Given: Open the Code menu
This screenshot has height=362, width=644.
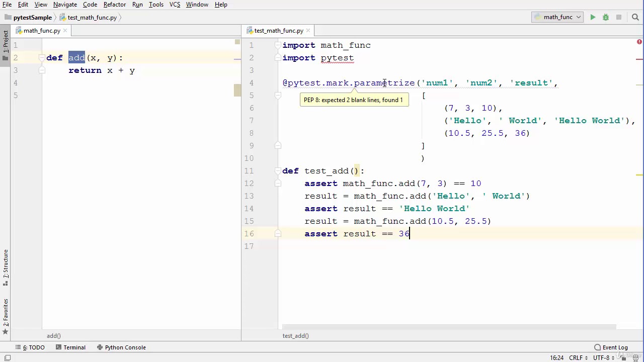Looking at the screenshot, I should click(x=90, y=5).
